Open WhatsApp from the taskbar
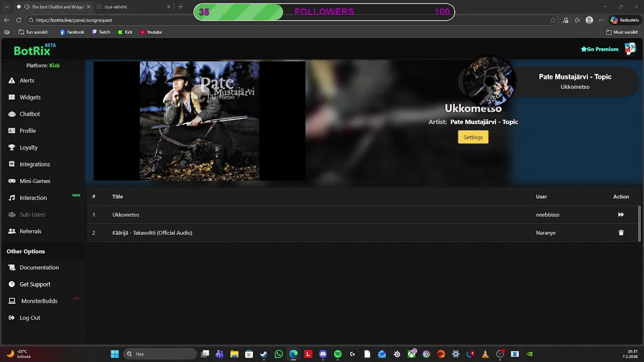644x362 pixels. (x=279, y=354)
